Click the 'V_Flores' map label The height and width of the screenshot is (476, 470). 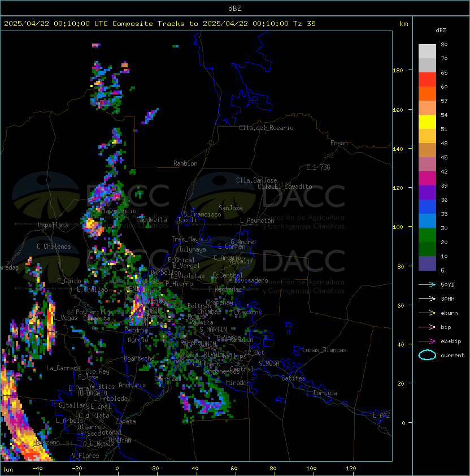[x=85, y=456]
